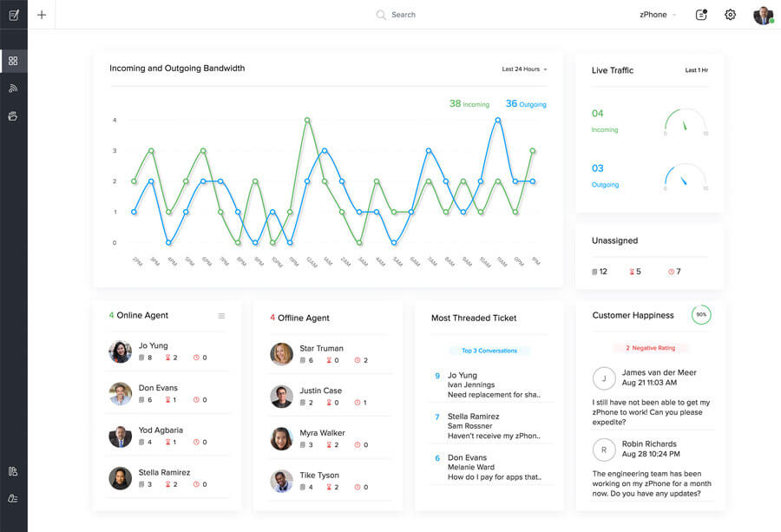Open the user profile avatar at top right
Screen dimensions: 781x532
click(763, 15)
